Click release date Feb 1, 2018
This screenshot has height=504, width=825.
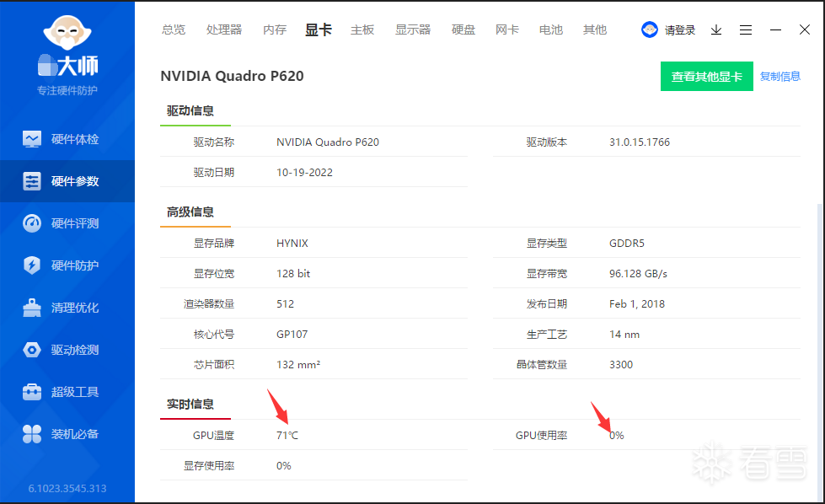(x=636, y=304)
